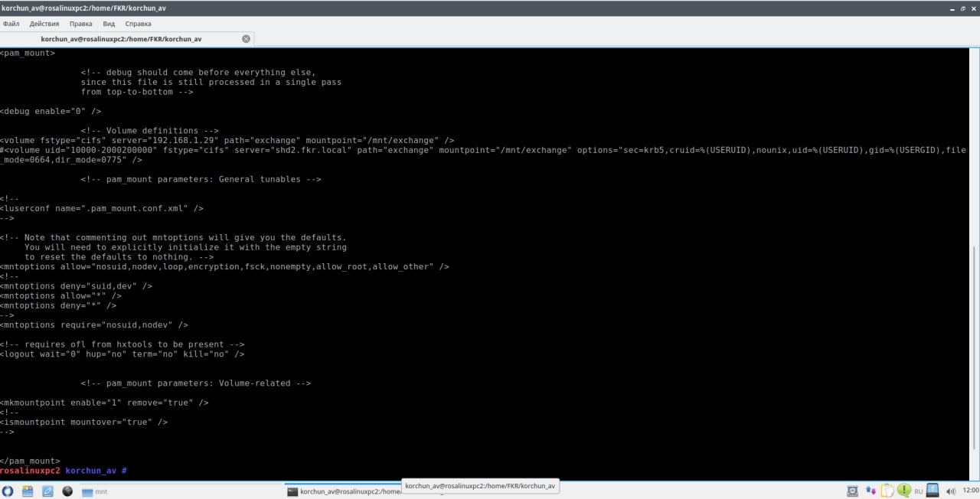The width and height of the screenshot is (980, 499).
Task: Close the terminal window
Action: click(972, 8)
